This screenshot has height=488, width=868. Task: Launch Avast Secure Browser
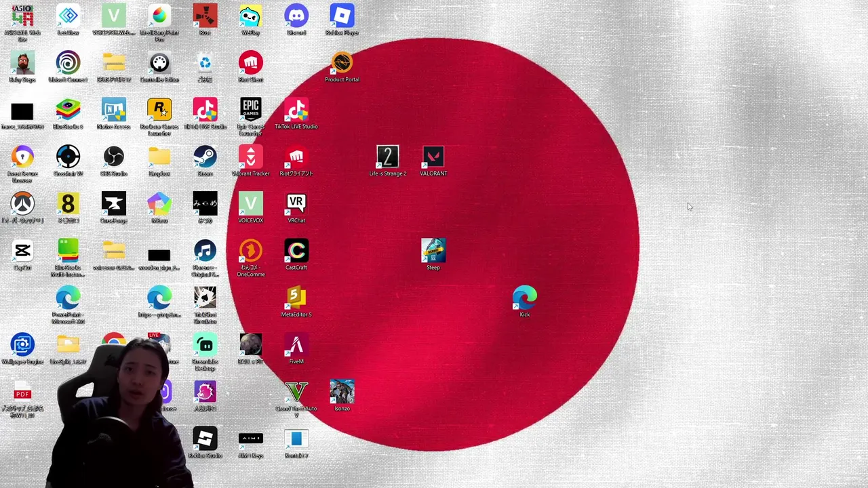pyautogui.click(x=22, y=157)
